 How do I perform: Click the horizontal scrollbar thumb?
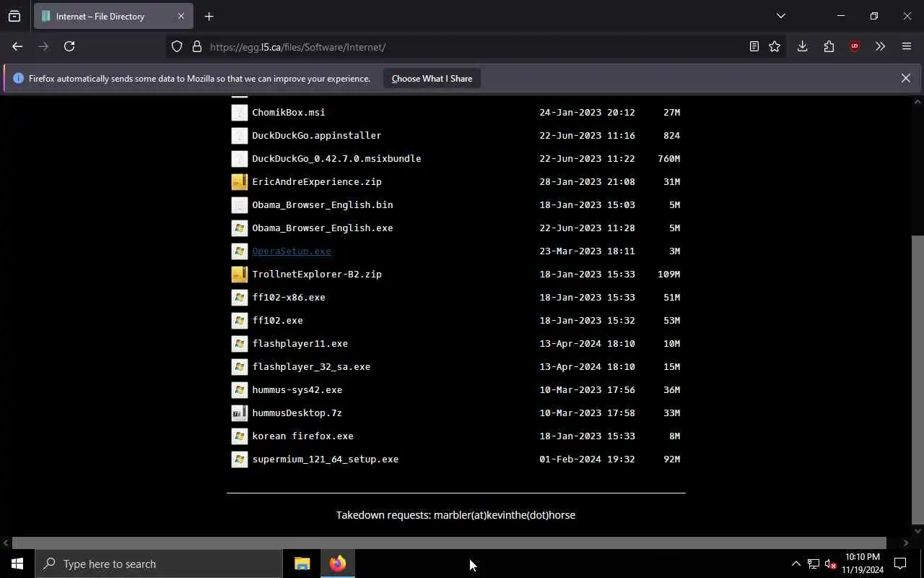pos(449,543)
